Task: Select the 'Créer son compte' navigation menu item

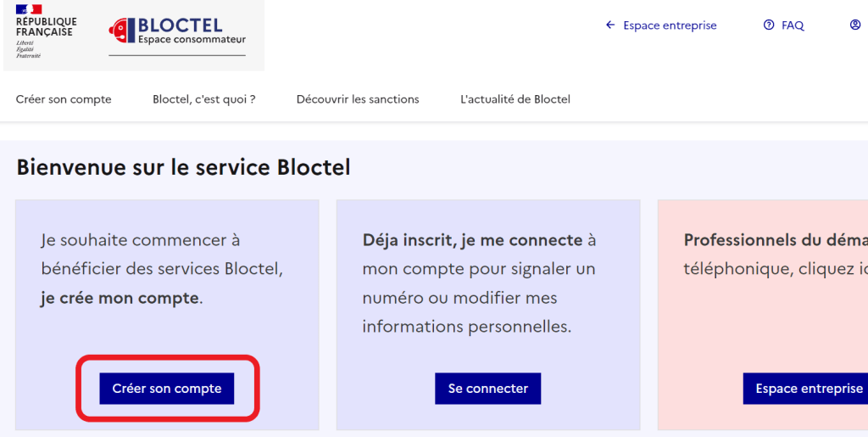Action: click(64, 99)
